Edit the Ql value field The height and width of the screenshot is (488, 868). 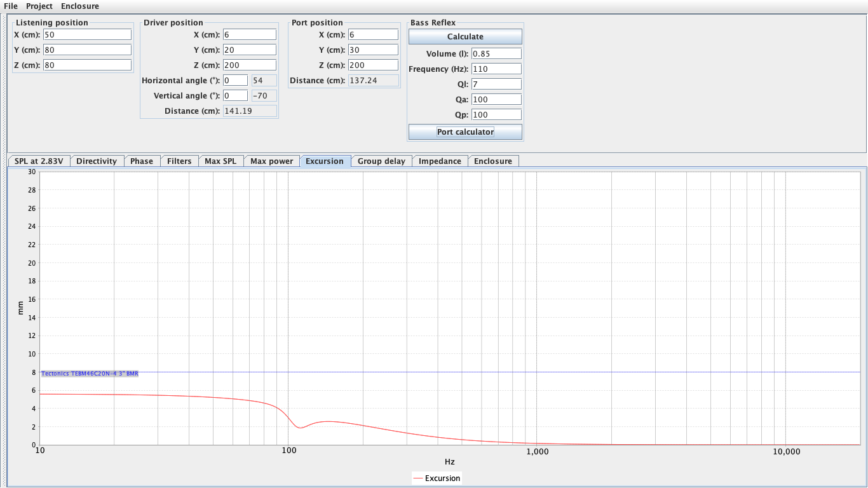pyautogui.click(x=496, y=84)
